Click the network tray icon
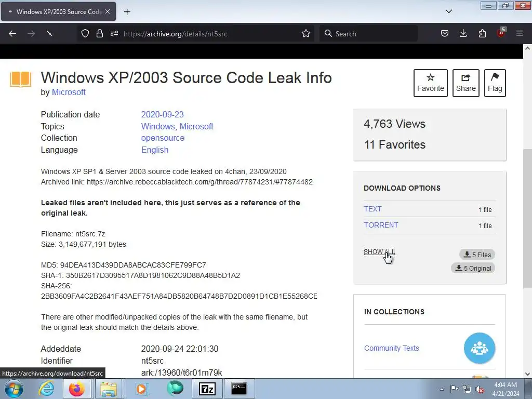532x399 pixels. pos(467,389)
